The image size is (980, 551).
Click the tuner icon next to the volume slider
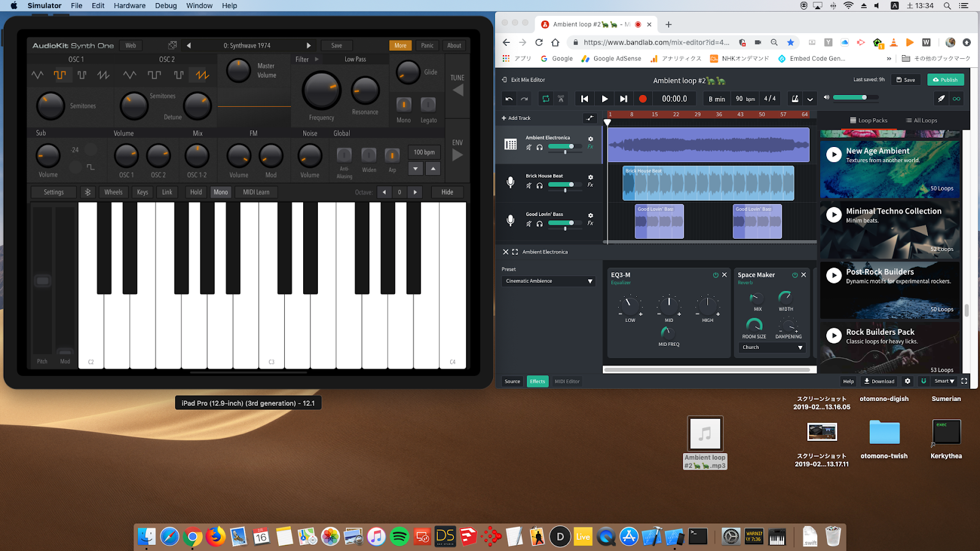(941, 99)
